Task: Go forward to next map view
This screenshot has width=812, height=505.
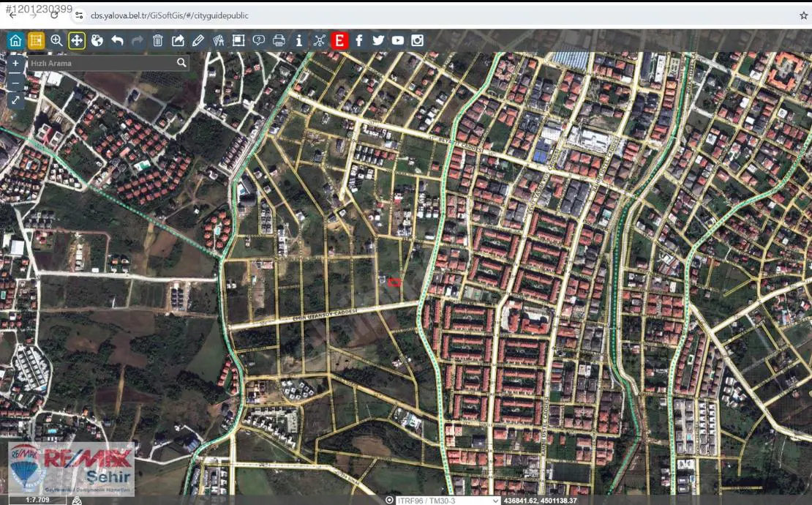Action: [x=138, y=40]
